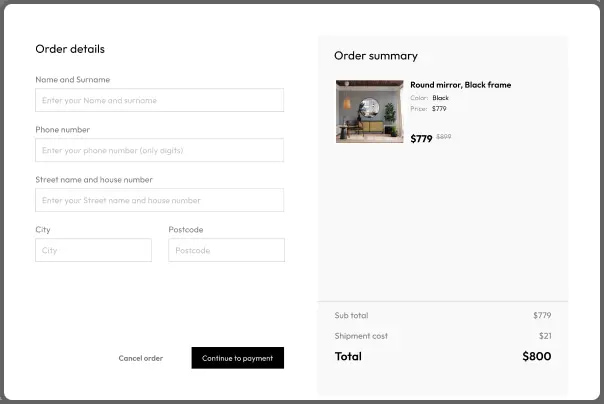Screen dimensions: 604x404
Task: Click into the City input box
Action: pos(94,250)
